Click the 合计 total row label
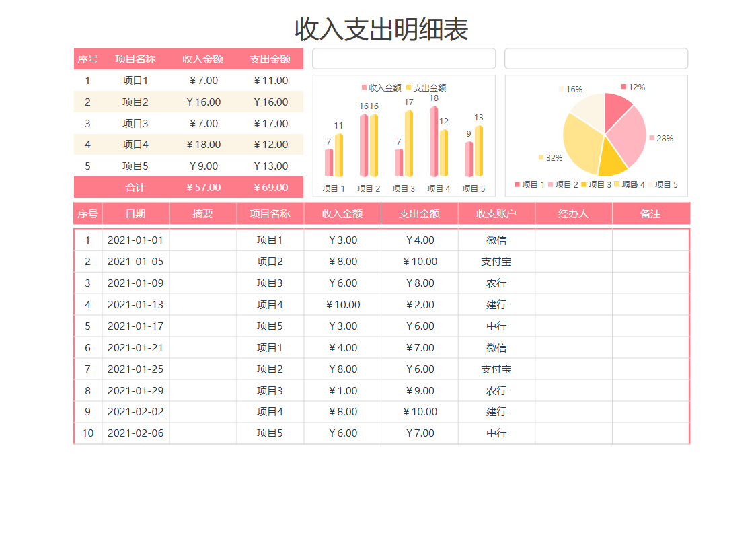Screen dimensions: 756x535 tap(135, 188)
